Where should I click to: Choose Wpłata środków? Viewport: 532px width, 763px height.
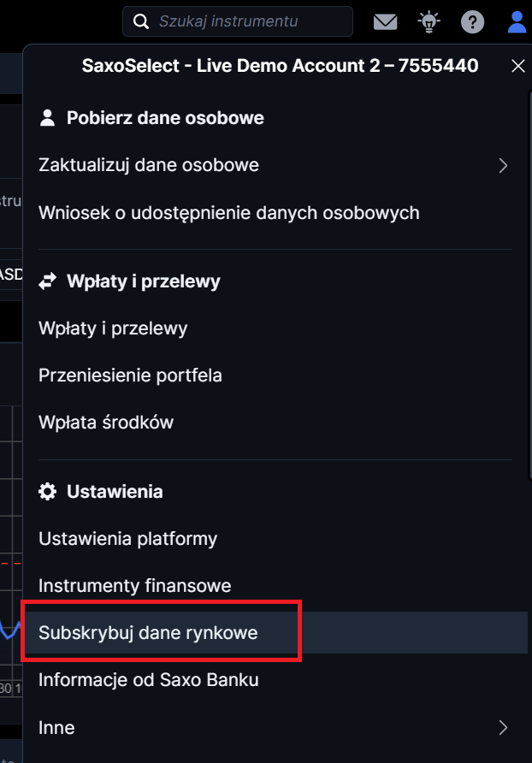click(106, 422)
